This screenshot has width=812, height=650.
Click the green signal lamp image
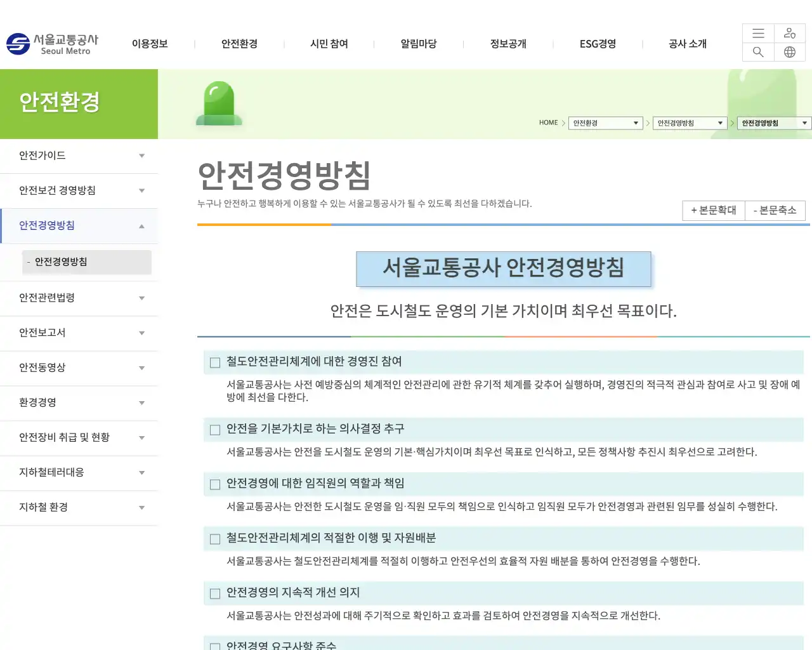[x=219, y=103]
